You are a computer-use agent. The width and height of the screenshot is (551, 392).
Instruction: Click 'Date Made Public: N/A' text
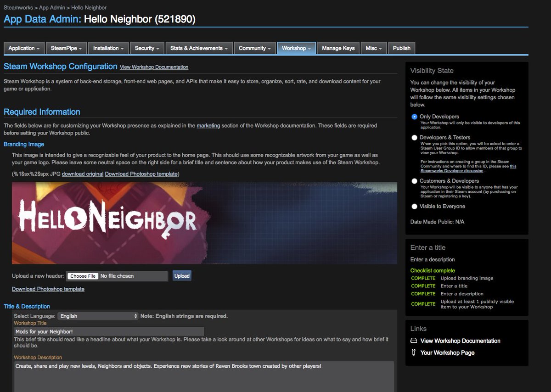(437, 222)
